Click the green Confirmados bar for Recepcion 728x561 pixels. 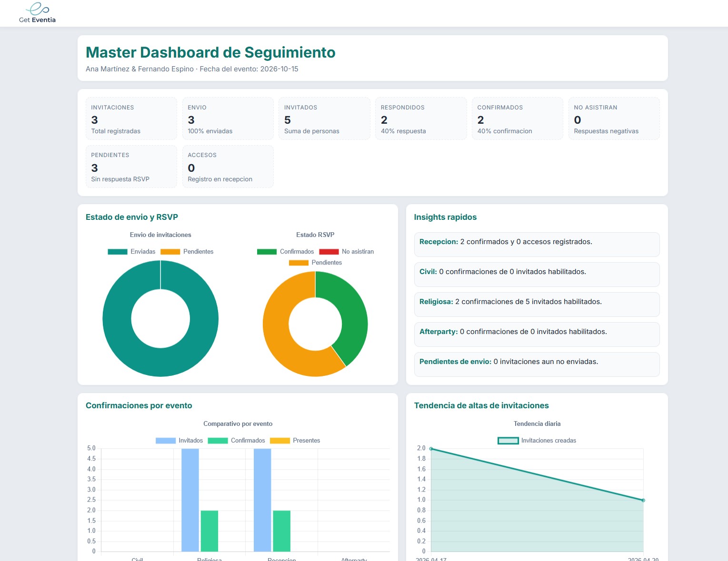(282, 531)
